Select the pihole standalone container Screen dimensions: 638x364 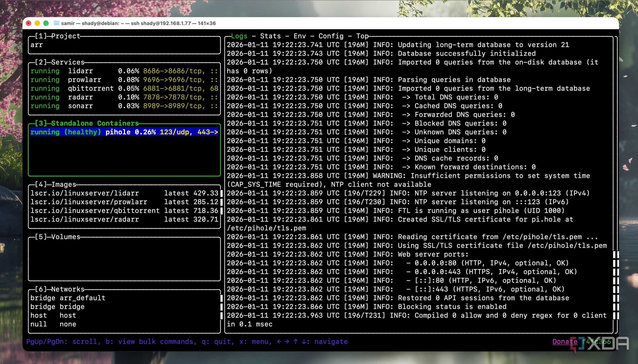coord(124,132)
